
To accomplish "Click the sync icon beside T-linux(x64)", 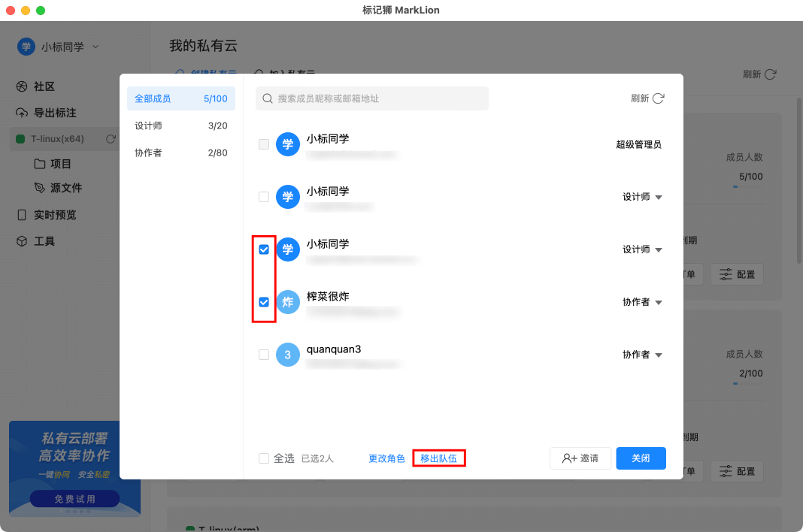I will point(111,139).
